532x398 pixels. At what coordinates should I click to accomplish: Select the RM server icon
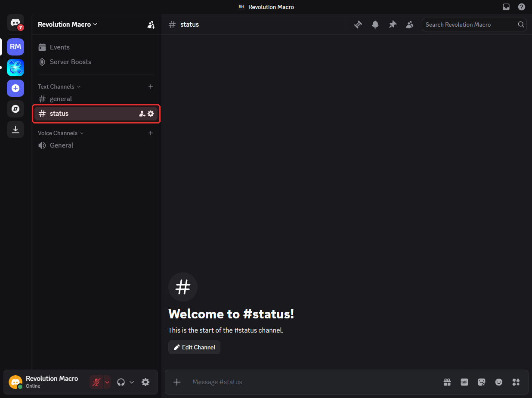click(15, 46)
